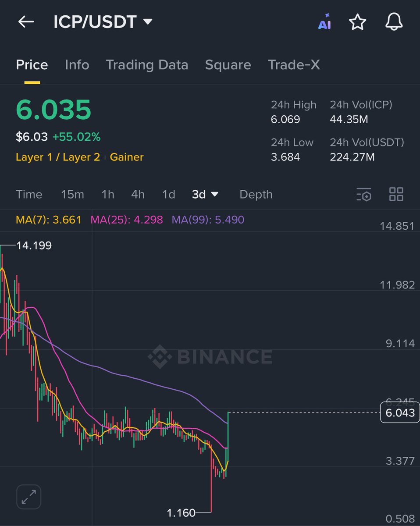Open the ICP/USDT pair selector dropdown
Screen dimensions: 420x526
pos(103,22)
